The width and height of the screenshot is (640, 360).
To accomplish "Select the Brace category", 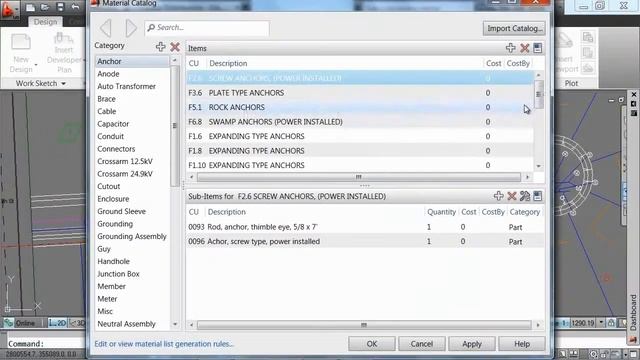I will 106,99.
